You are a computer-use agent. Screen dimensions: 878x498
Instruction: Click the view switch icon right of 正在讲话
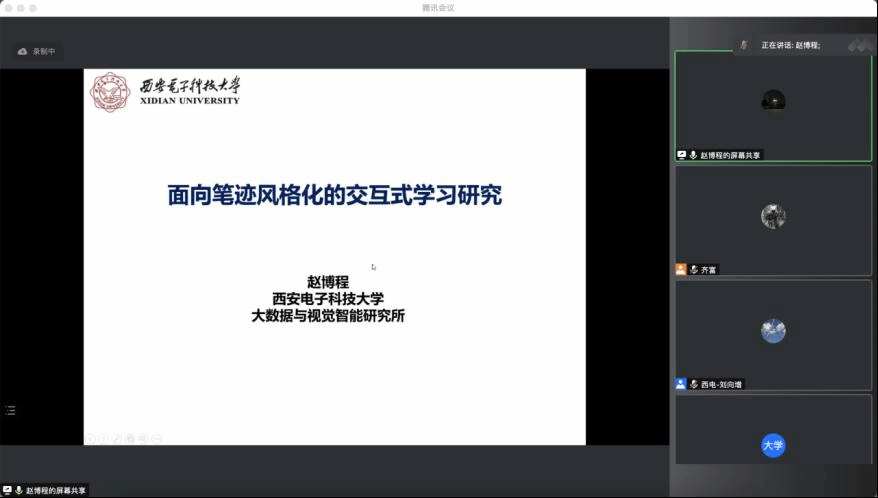(x=858, y=45)
